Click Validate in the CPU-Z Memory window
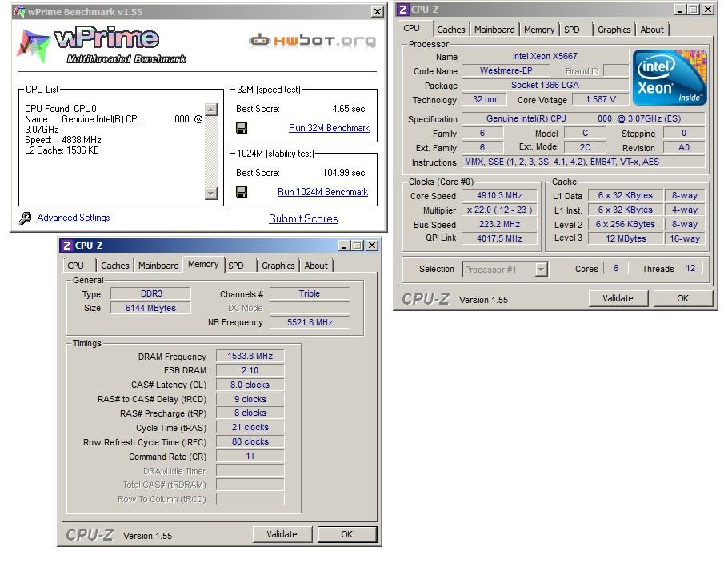 pyautogui.click(x=282, y=534)
